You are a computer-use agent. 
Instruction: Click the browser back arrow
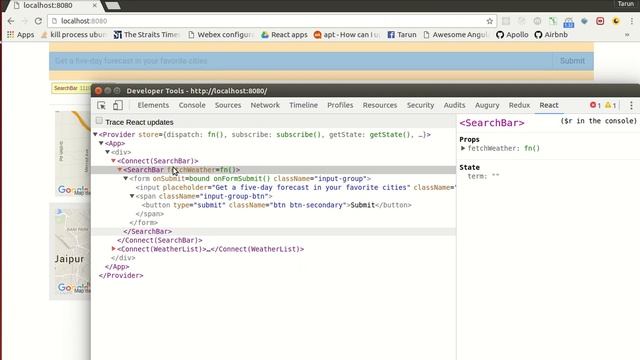click(x=11, y=21)
